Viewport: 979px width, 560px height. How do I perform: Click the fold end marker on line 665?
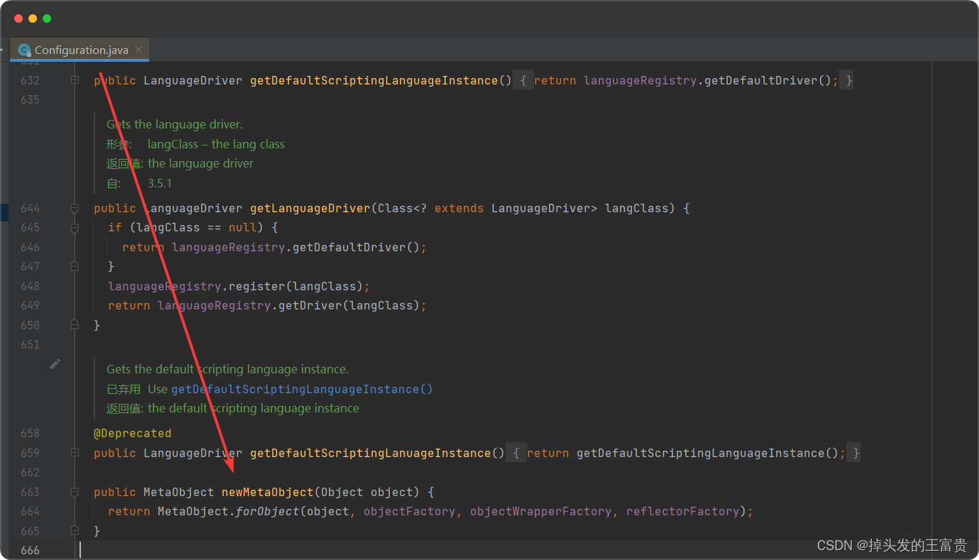75,531
